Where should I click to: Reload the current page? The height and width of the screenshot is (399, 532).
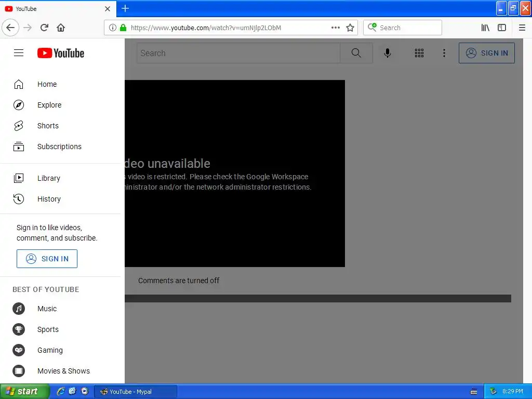pyautogui.click(x=44, y=28)
